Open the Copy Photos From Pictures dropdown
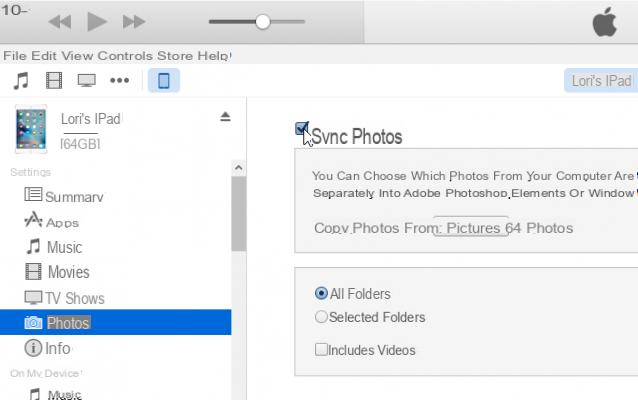Image resolution: width=638 pixels, height=400 pixels. [x=471, y=227]
